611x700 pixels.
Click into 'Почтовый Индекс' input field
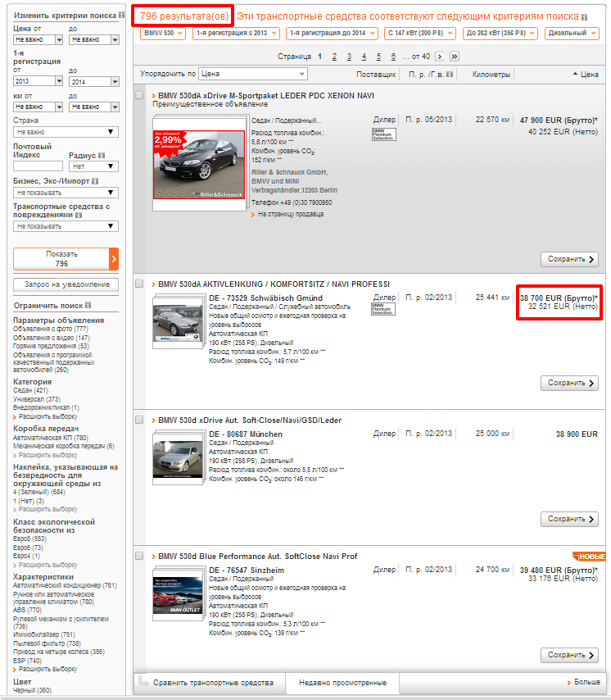tap(38, 166)
